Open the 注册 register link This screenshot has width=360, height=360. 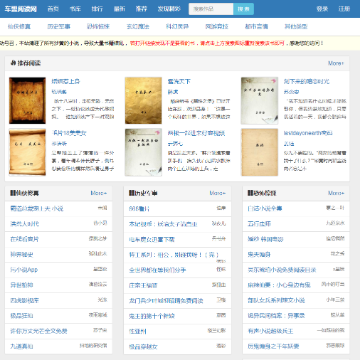[344, 9]
